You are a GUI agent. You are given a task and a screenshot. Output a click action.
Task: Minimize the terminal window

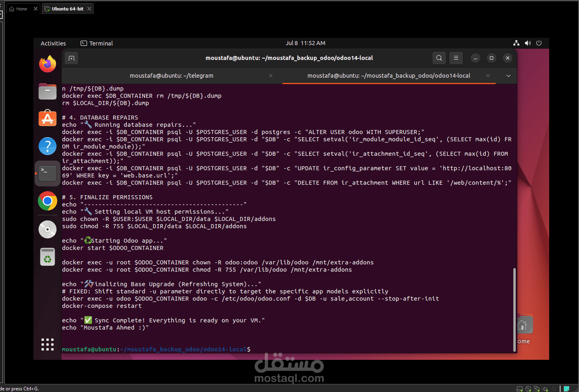(475, 58)
